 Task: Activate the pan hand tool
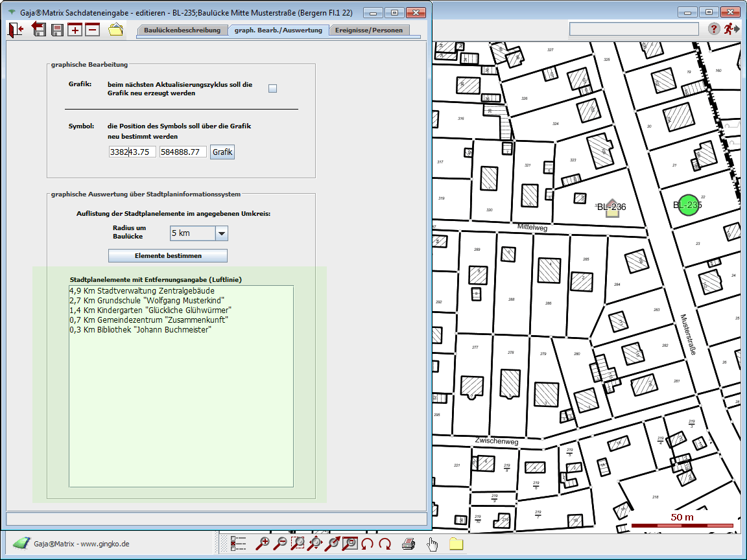pyautogui.click(x=433, y=544)
